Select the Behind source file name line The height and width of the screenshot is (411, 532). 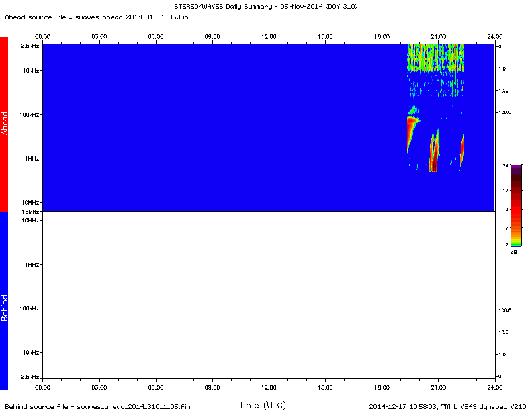(97, 406)
